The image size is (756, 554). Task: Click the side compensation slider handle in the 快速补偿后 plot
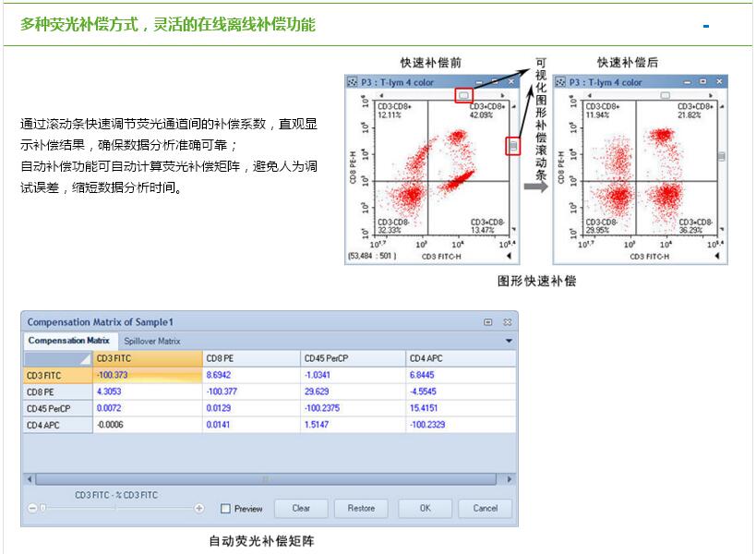[x=722, y=156]
